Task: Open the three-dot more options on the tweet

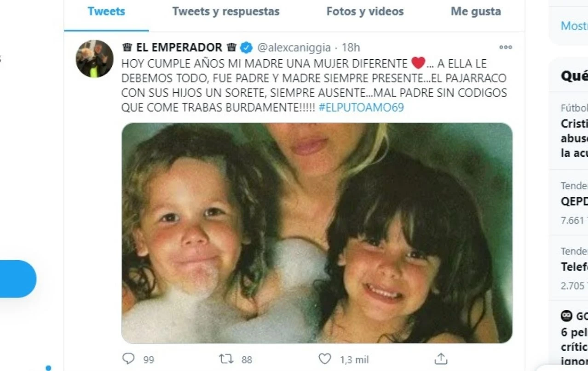Action: 506,47
